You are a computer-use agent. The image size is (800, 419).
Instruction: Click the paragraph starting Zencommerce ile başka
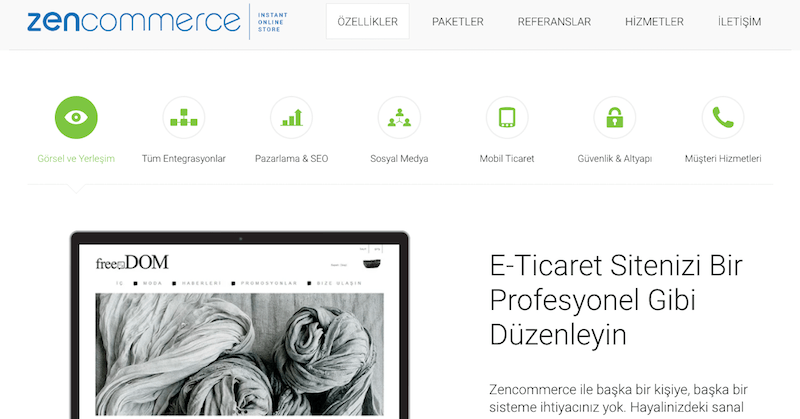point(618,399)
